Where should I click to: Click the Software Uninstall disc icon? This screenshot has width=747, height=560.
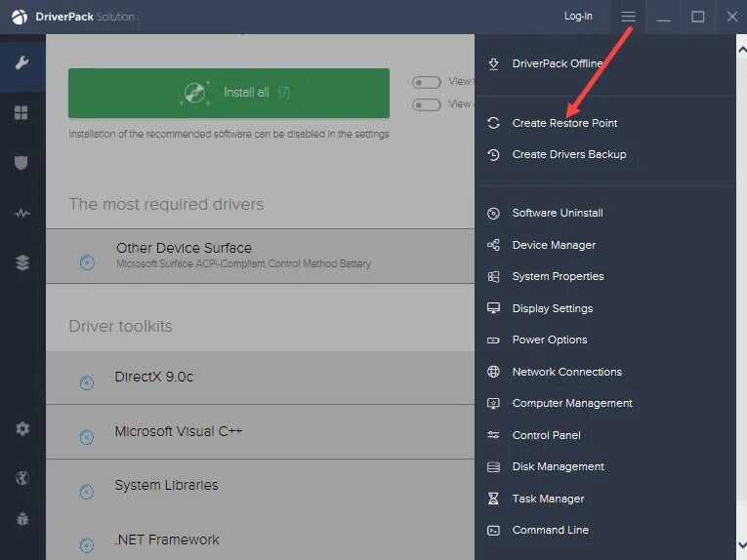(x=493, y=213)
